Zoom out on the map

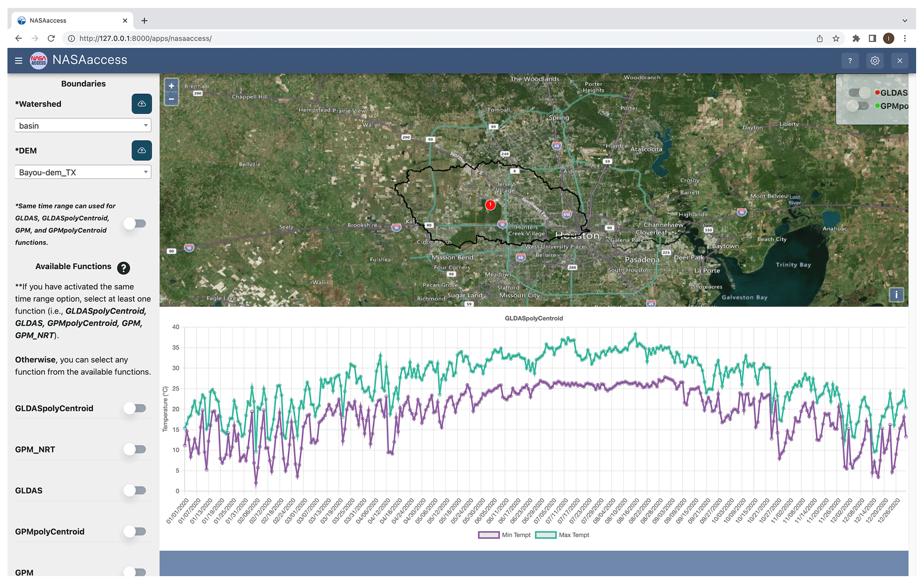pos(171,99)
